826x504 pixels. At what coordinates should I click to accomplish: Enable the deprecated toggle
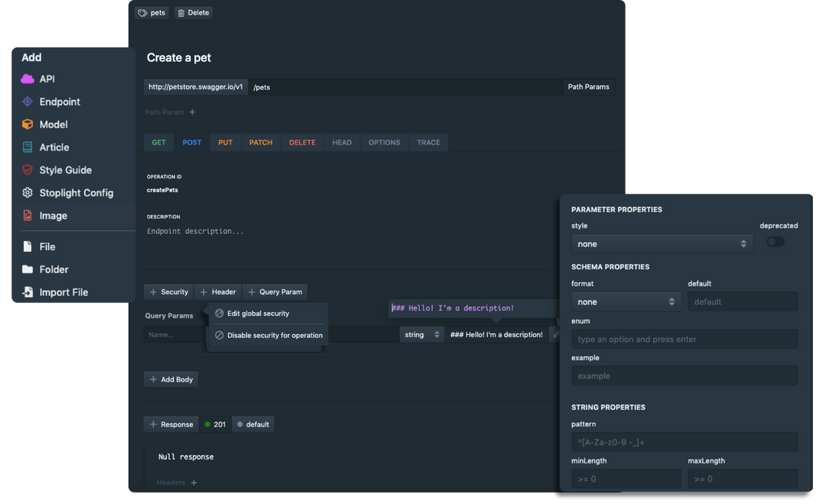775,242
